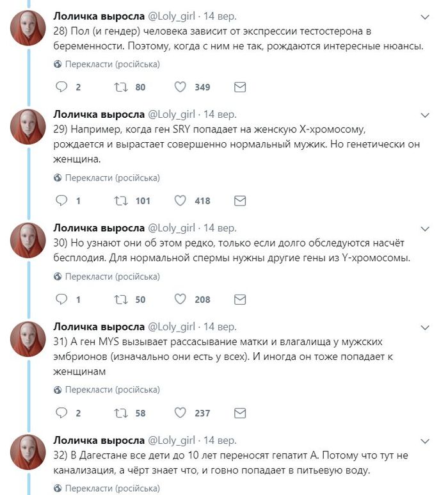
Task: Reply to tweet 30 about infertility
Action: pos(62,299)
